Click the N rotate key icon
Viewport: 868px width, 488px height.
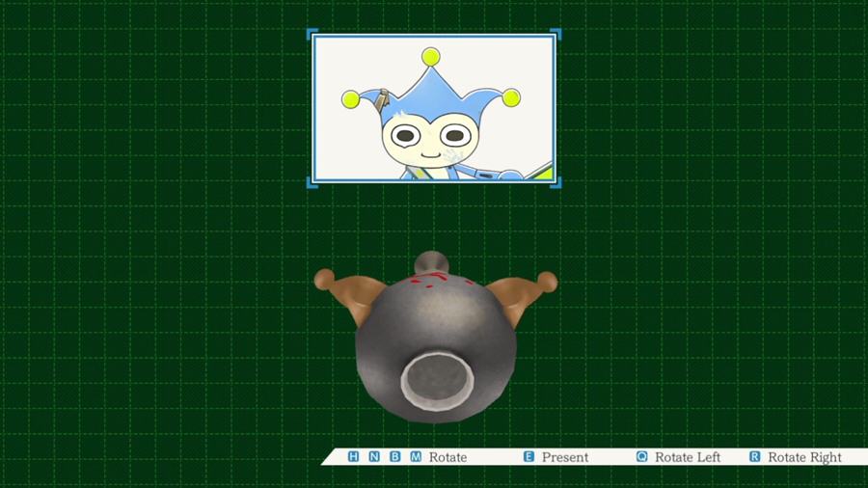pyautogui.click(x=374, y=456)
